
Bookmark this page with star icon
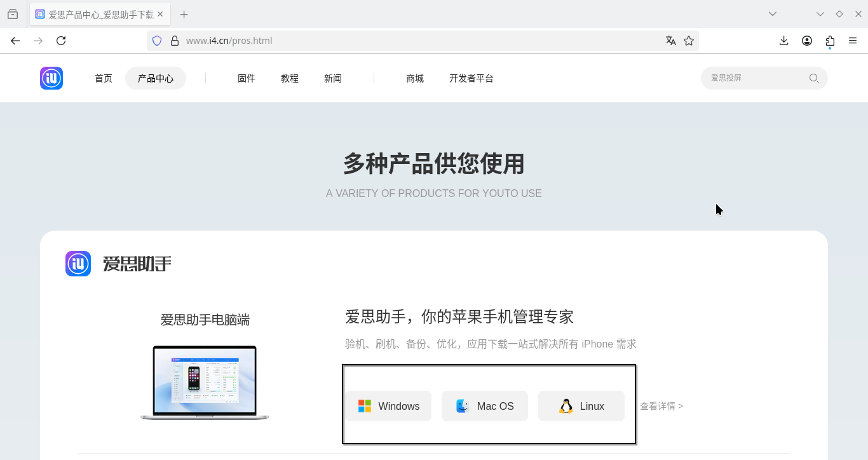(689, 41)
